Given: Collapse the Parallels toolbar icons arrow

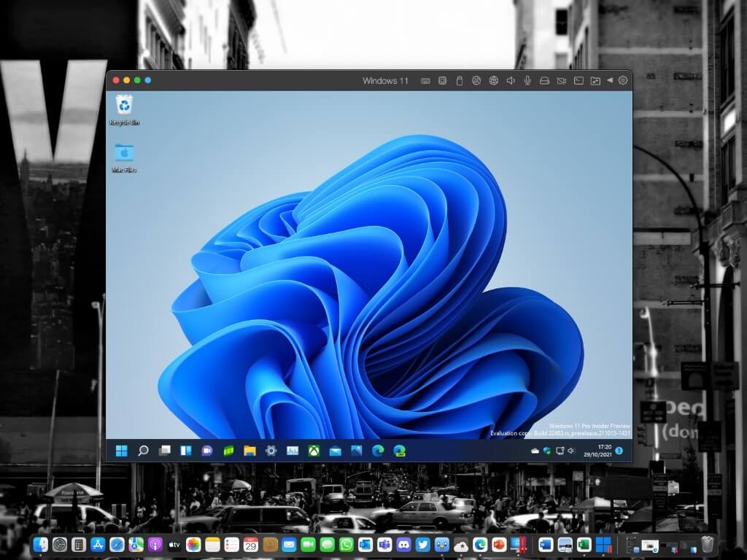Looking at the screenshot, I should coord(610,80).
